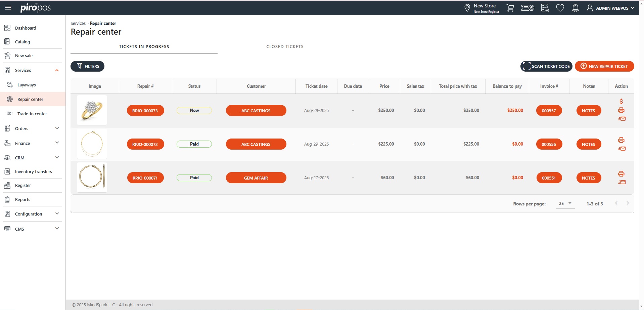Click the diamond ring thumbnail image
This screenshot has height=310, width=644.
click(92, 110)
